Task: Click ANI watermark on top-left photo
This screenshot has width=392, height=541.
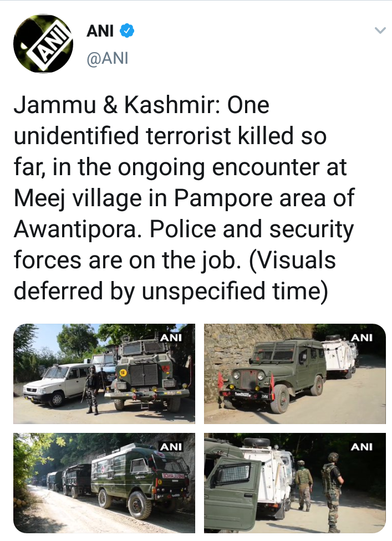Action: coord(171,338)
